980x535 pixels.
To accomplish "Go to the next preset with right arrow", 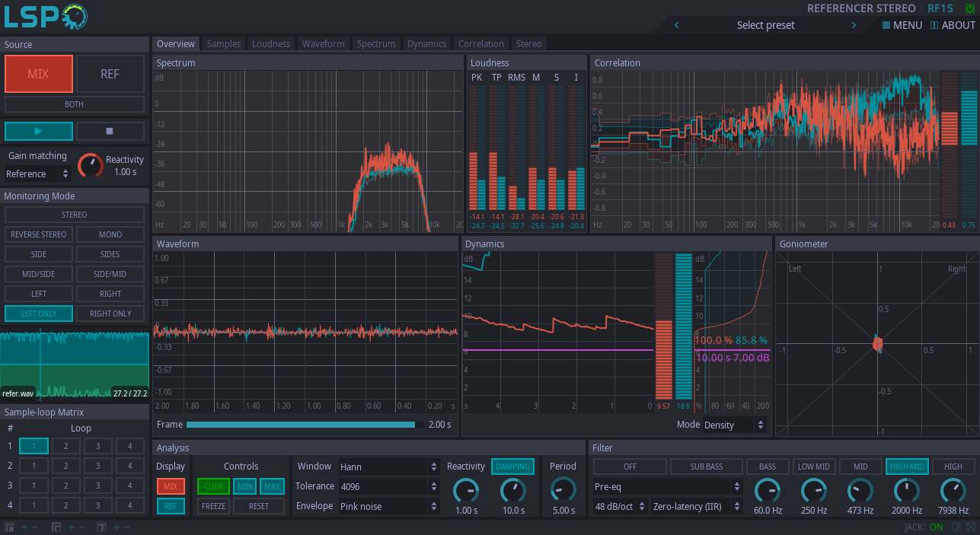I will click(x=854, y=25).
